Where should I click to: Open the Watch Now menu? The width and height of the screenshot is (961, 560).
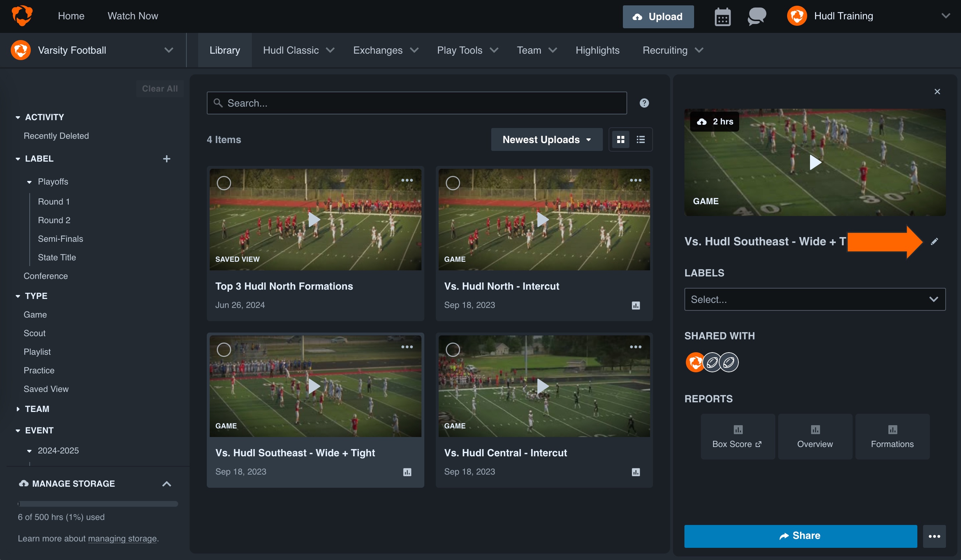[133, 16]
